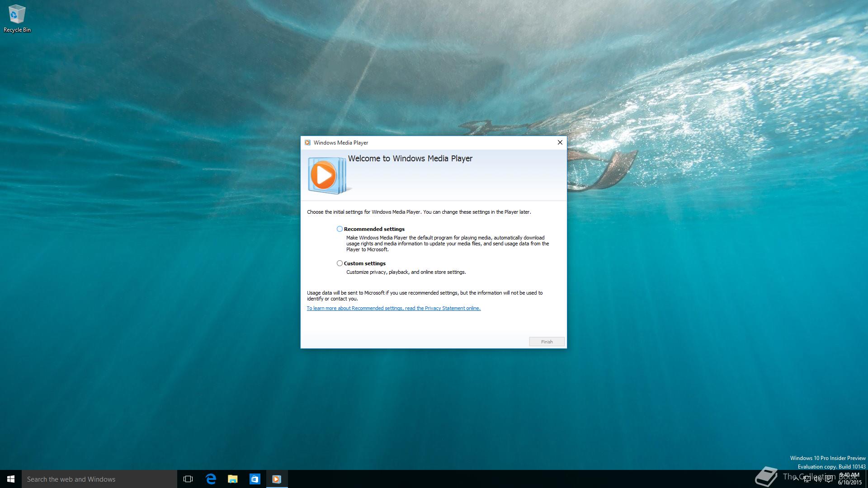Open the Privacy Statement online link
The width and height of the screenshot is (868, 488).
tap(393, 308)
